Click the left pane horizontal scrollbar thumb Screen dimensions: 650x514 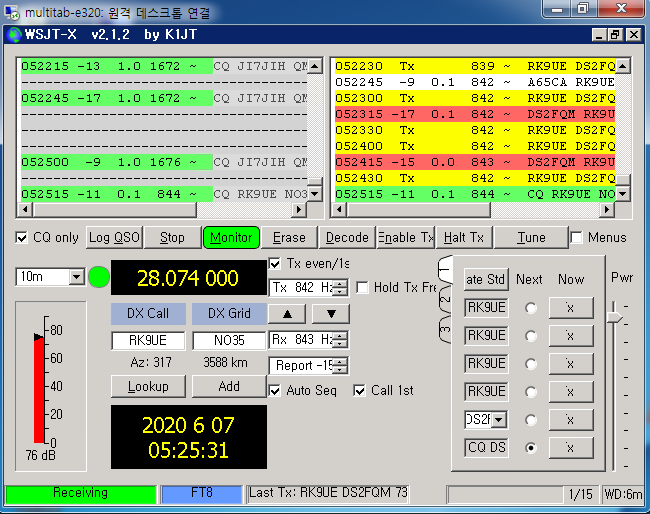point(115,210)
